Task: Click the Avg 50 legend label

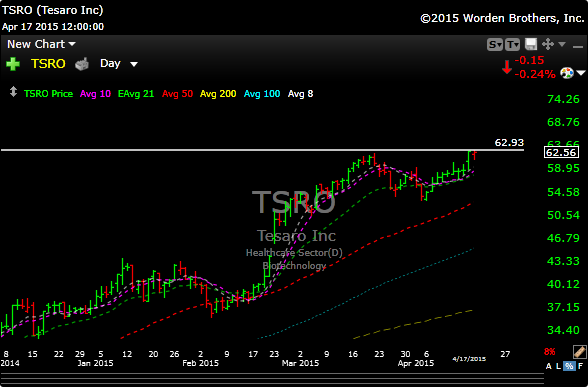Action: point(177,94)
